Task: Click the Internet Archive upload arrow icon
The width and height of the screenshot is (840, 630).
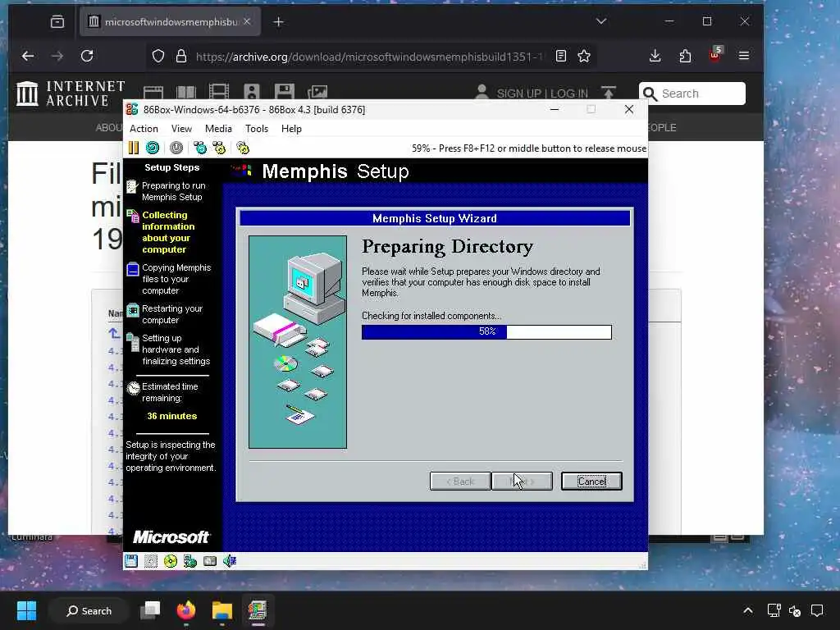Action: click(609, 93)
